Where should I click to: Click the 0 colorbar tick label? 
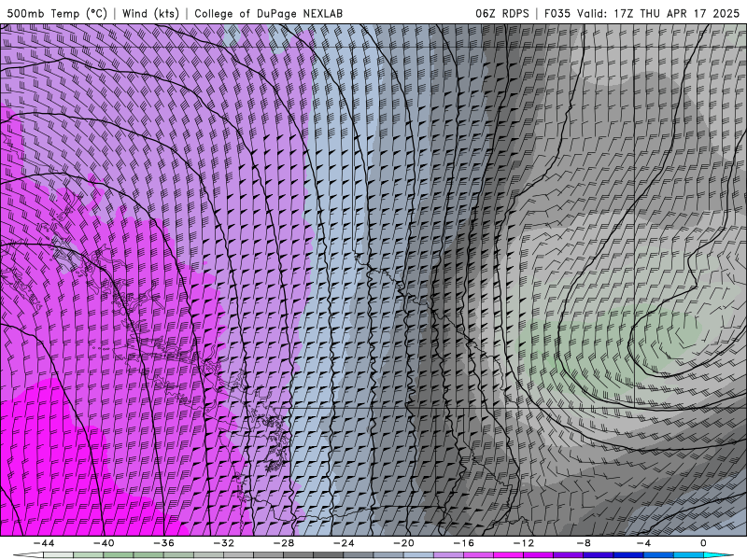(704, 543)
